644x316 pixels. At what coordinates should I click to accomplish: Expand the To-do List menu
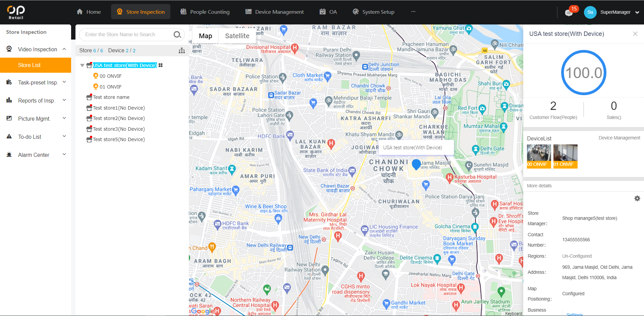tap(64, 136)
